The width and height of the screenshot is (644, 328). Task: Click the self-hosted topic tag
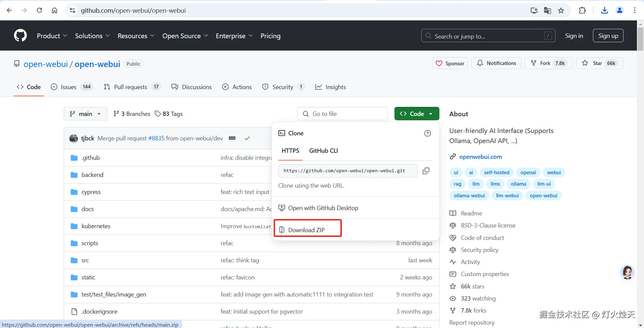(496, 173)
